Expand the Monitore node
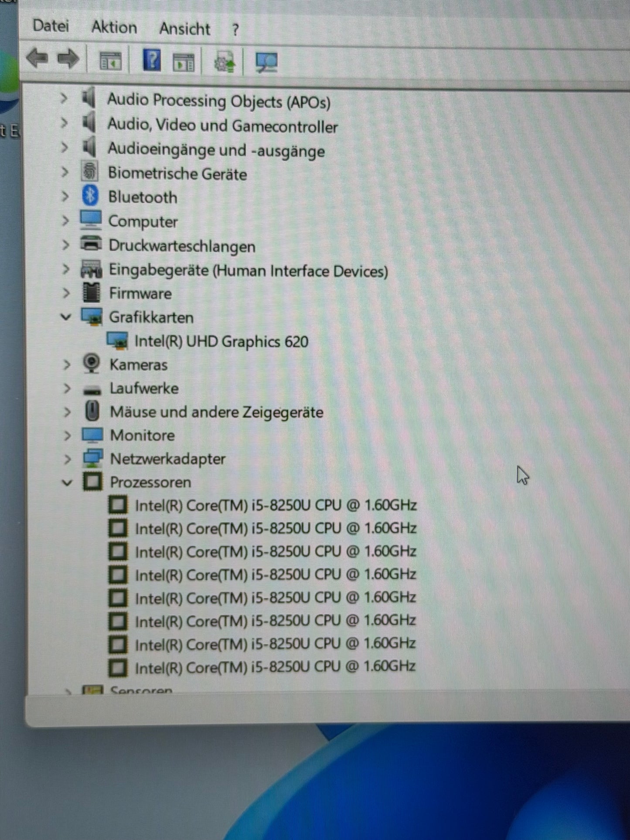 tap(68, 435)
